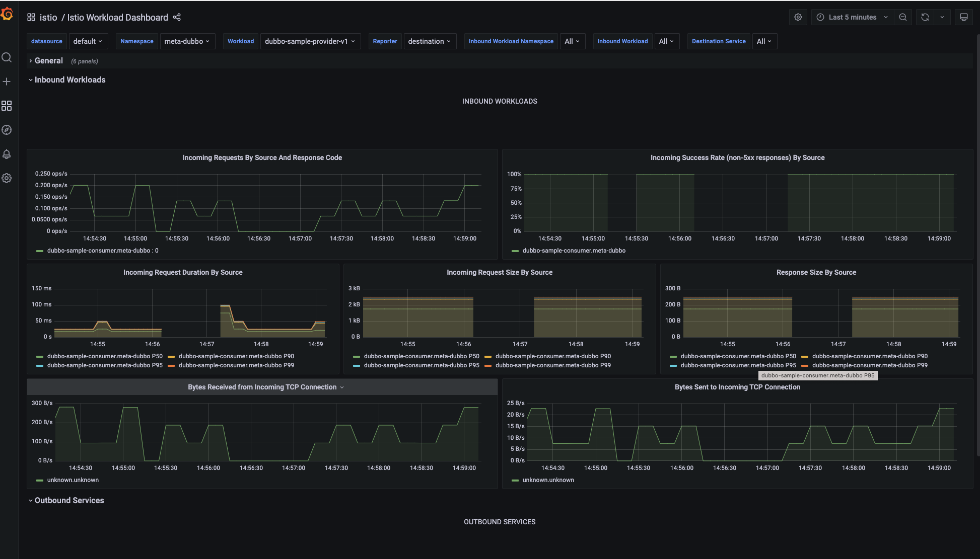
Task: Share dashboard via the share icon
Action: tap(177, 17)
